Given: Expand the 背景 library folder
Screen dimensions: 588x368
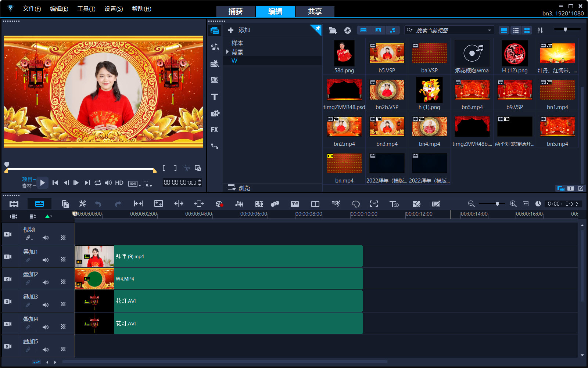Looking at the screenshot, I should [x=227, y=52].
